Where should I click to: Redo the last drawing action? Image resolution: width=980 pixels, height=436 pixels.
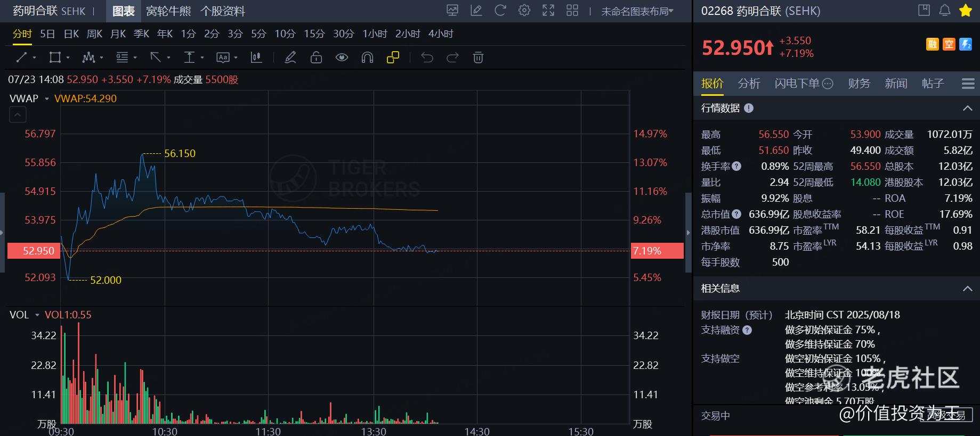tap(452, 57)
